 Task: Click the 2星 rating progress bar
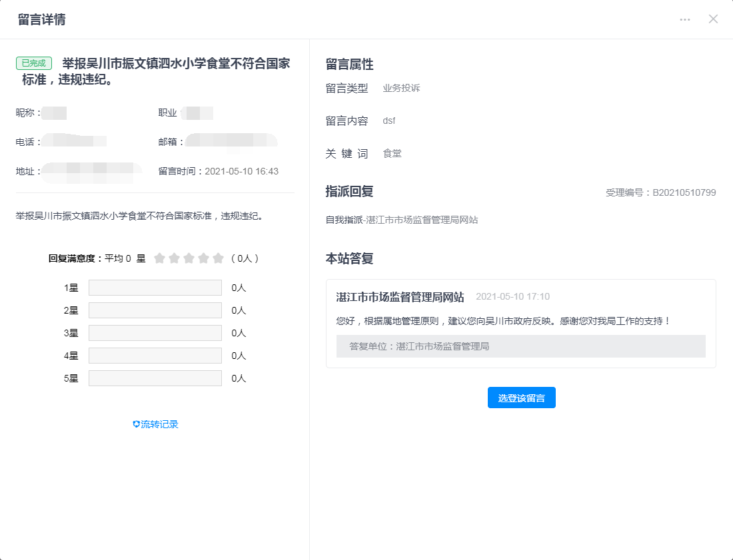point(155,310)
